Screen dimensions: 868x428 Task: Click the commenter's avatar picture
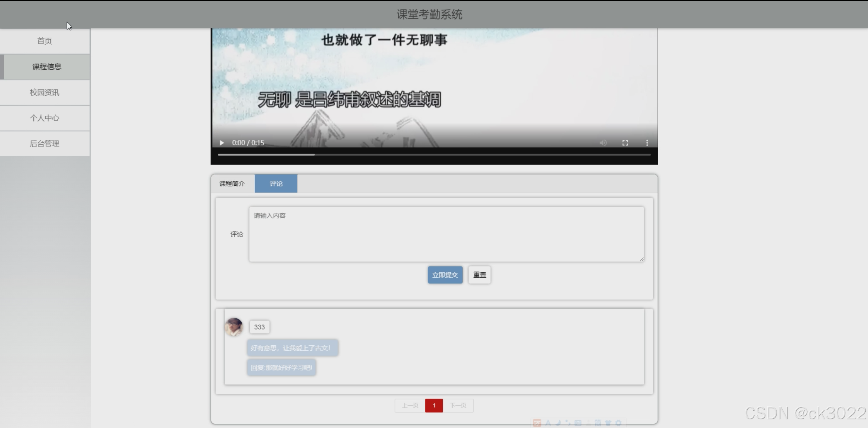234,327
